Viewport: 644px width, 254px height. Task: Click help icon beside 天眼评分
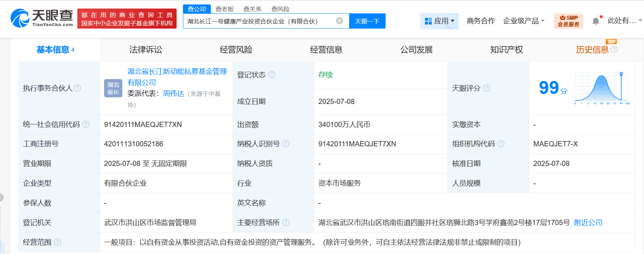[487, 88]
